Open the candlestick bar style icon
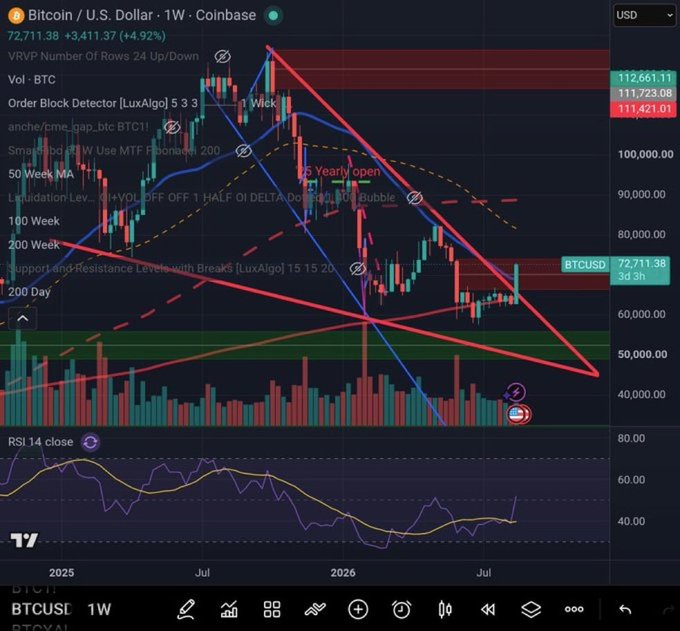 click(445, 609)
